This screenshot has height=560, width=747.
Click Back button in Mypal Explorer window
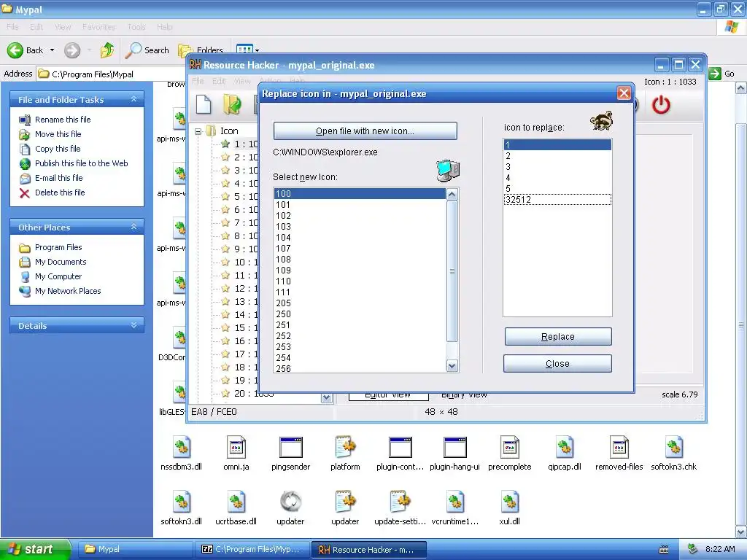tap(26, 50)
